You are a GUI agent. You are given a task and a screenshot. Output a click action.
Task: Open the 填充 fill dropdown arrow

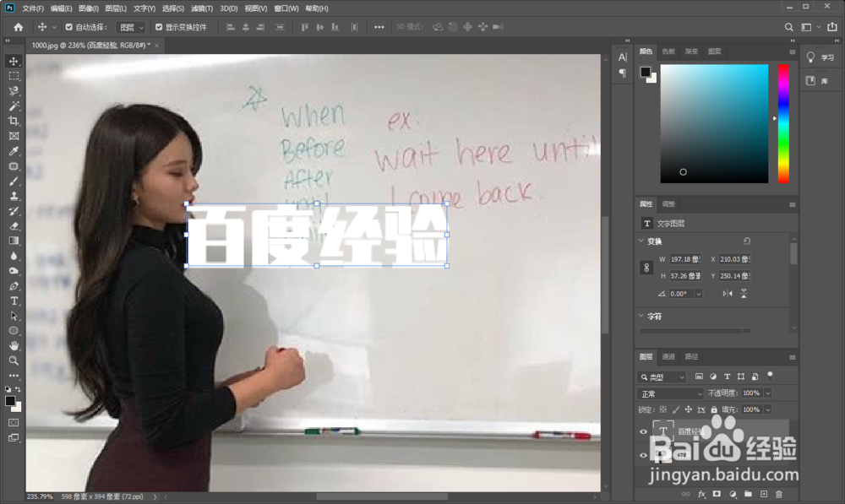[x=768, y=409]
